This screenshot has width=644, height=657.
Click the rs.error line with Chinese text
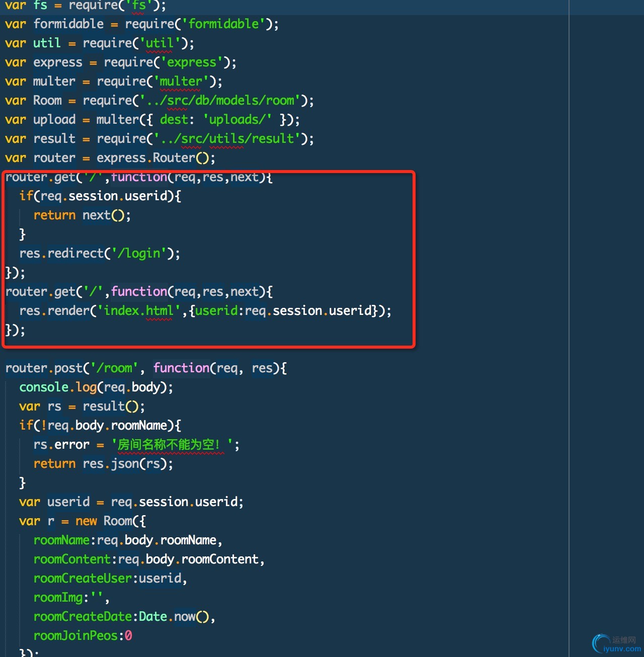(136, 445)
